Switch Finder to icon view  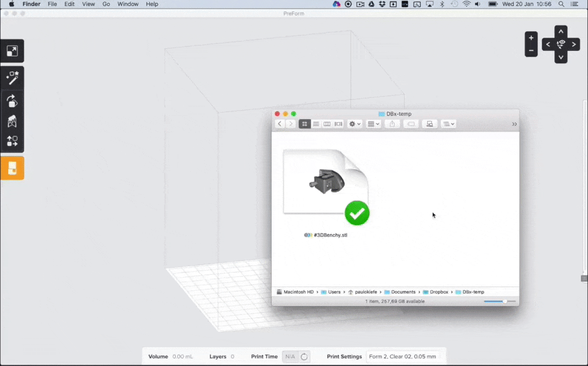click(x=305, y=124)
